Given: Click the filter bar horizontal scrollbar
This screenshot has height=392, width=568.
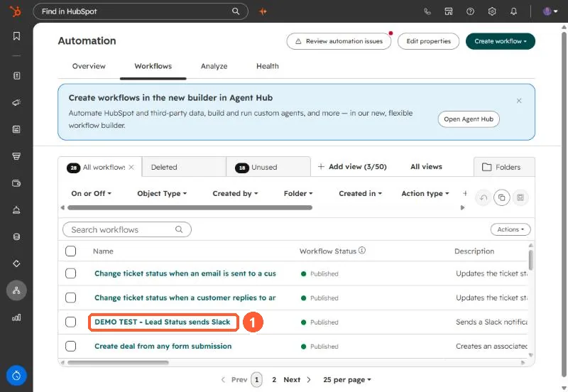Looking at the screenshot, I should [190, 207].
